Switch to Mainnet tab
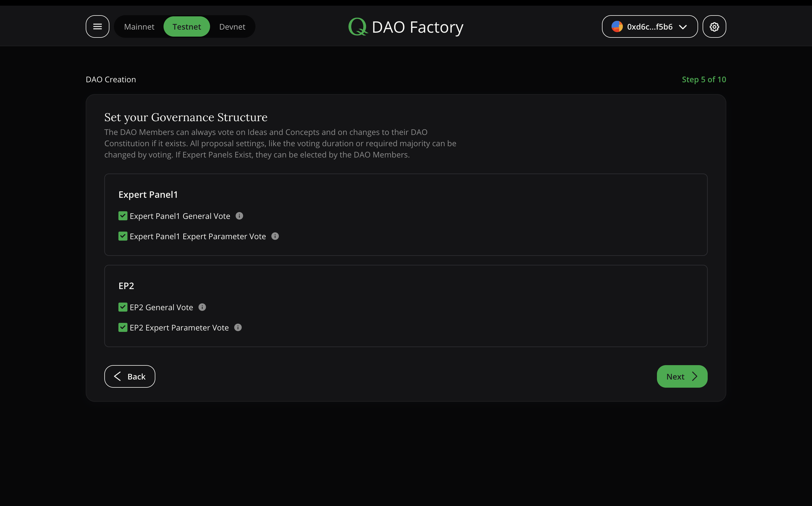 click(x=139, y=26)
